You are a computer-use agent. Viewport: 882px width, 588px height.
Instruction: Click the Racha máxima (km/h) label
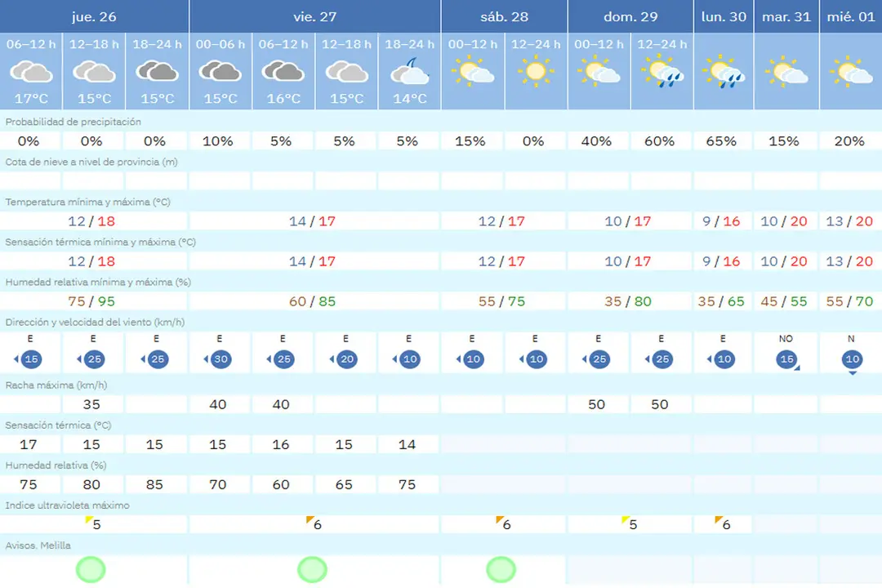[x=56, y=385]
